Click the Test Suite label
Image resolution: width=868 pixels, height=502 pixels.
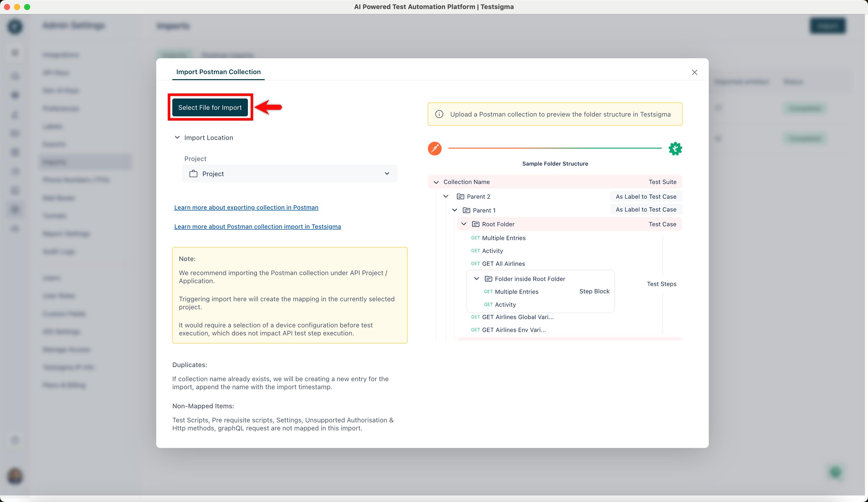tap(662, 182)
